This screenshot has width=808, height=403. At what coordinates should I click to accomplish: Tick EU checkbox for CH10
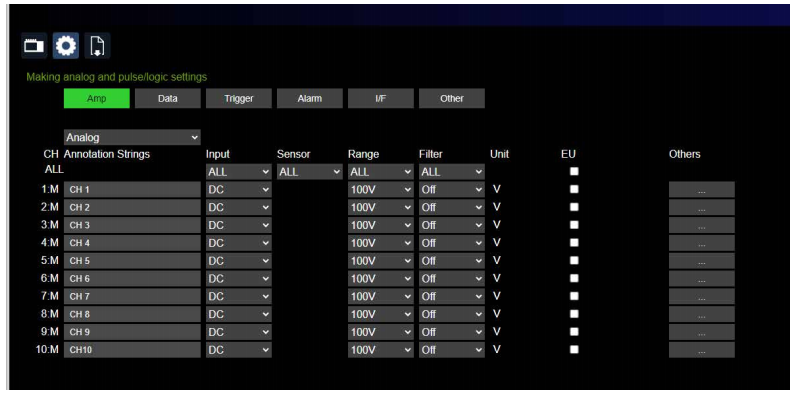point(574,350)
